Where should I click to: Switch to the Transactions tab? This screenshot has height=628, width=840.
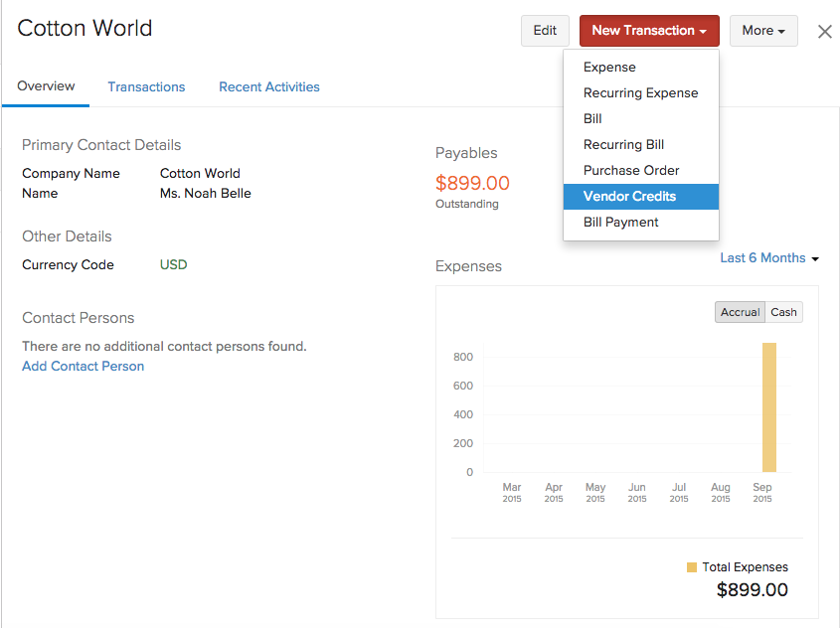[x=146, y=86]
